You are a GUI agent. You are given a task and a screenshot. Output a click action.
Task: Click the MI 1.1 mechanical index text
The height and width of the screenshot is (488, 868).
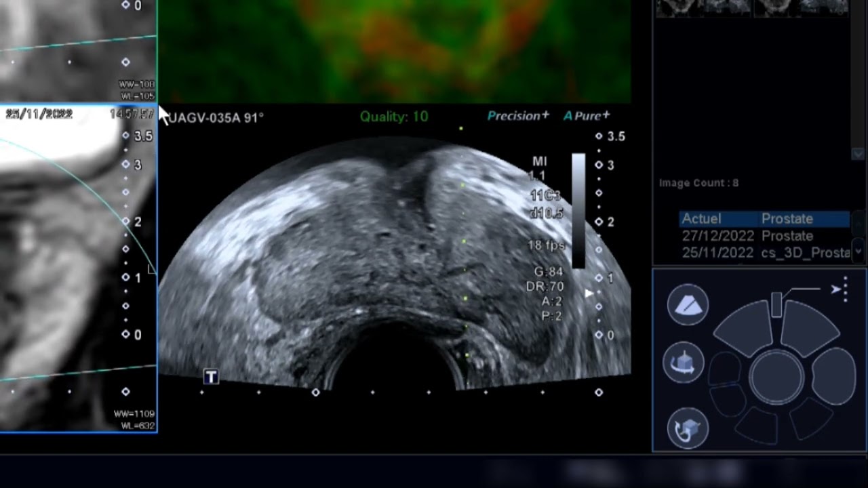[539, 168]
